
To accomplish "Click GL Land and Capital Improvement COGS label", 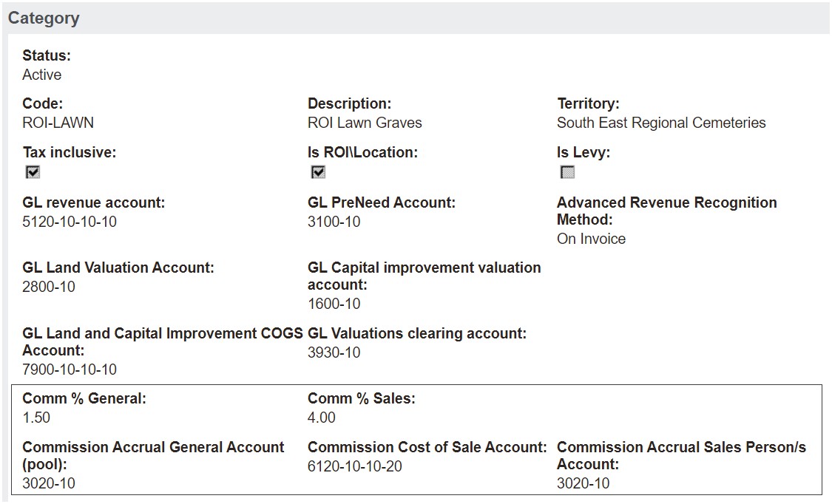I will 163,342.
